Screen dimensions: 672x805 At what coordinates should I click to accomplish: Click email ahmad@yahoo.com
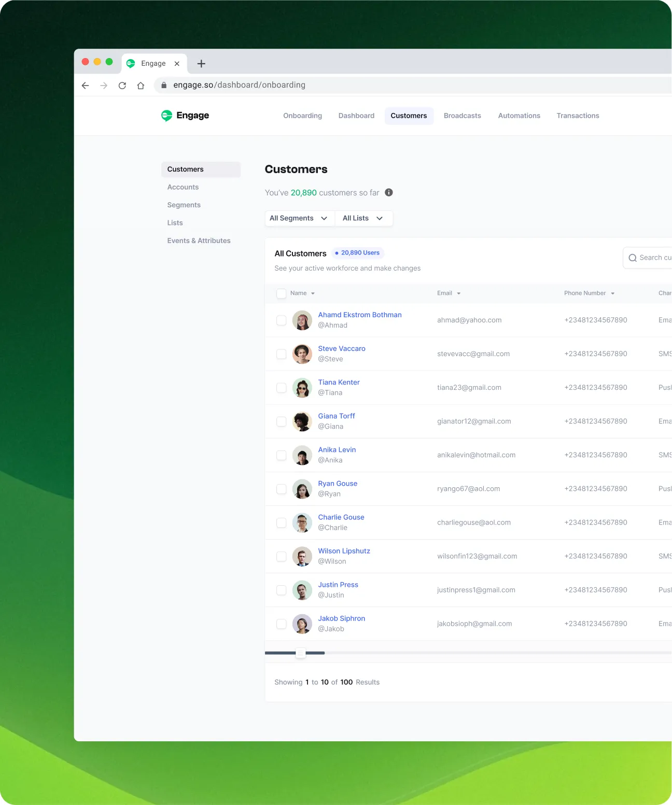click(469, 320)
